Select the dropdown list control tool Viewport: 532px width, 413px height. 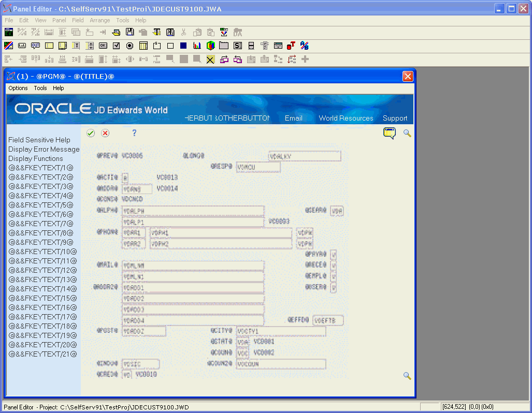76,46
